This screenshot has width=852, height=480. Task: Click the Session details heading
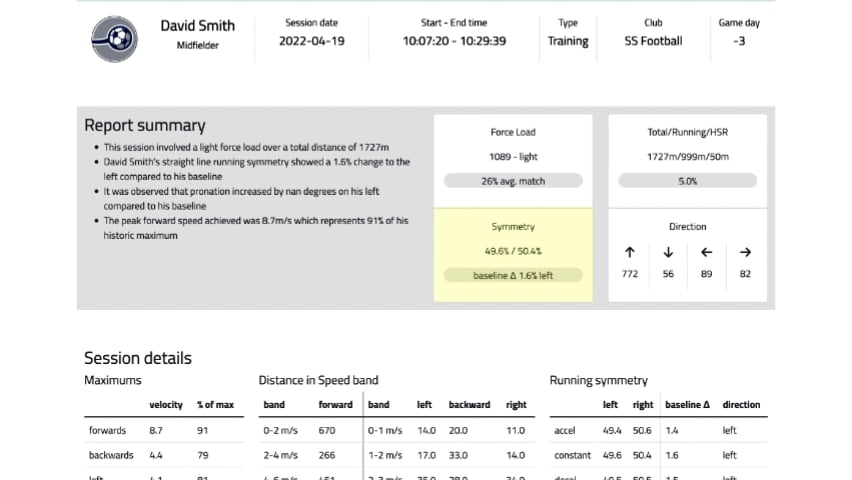point(138,358)
